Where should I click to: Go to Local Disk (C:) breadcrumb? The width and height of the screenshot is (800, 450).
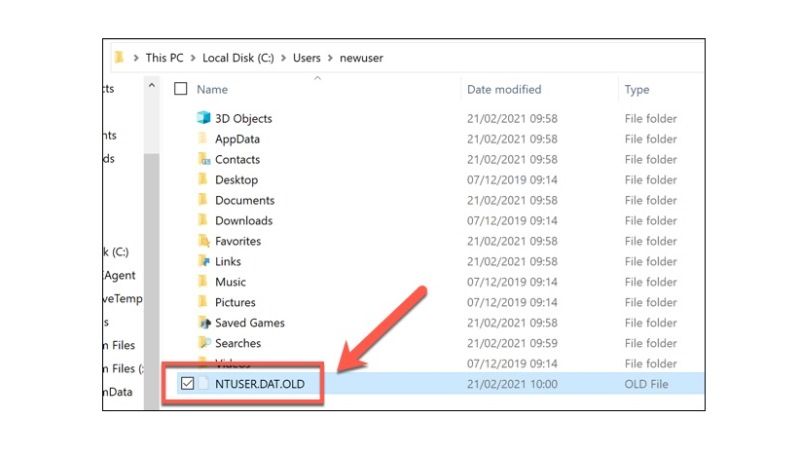(238, 58)
